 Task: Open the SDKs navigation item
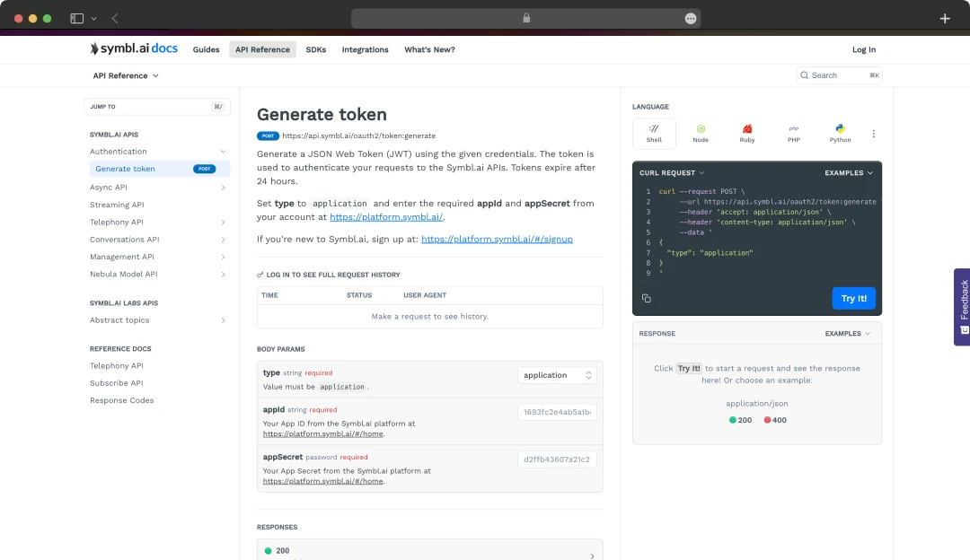point(316,49)
